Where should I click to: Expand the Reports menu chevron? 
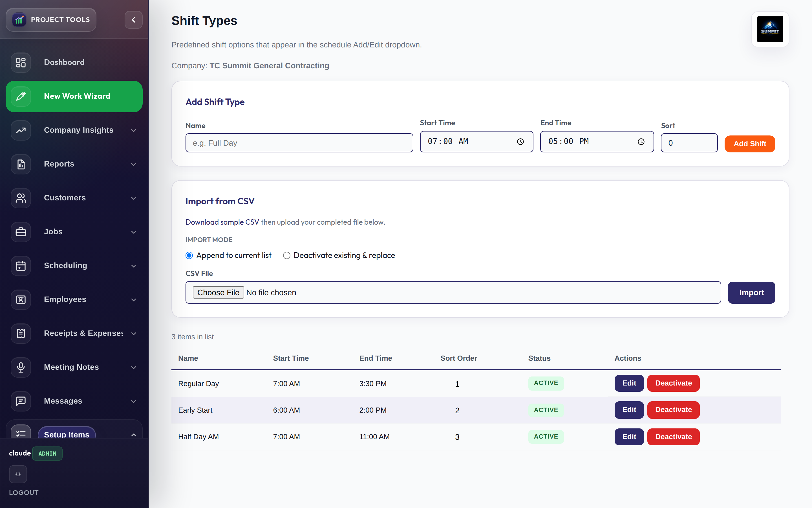(134, 164)
